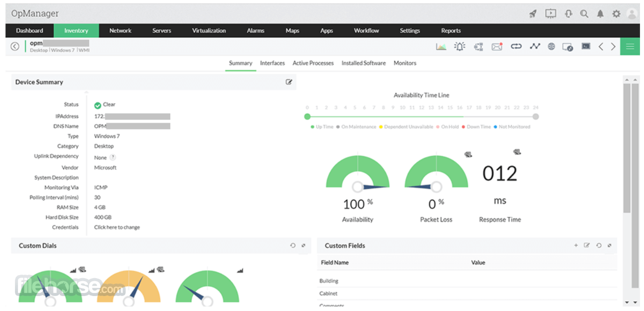Viewport: 644px width, 311px height.
Task: Click the user avatar profile icon
Action: [x=633, y=14]
